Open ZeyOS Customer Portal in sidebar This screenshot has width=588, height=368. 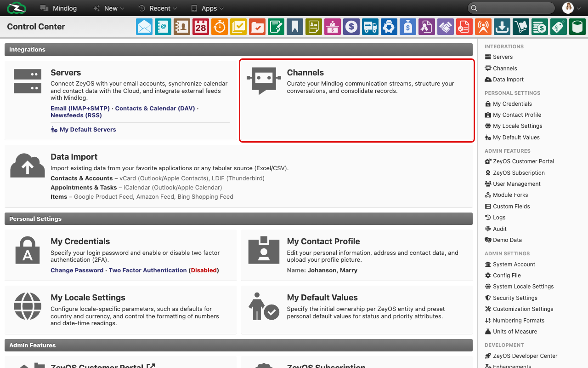(x=519, y=161)
